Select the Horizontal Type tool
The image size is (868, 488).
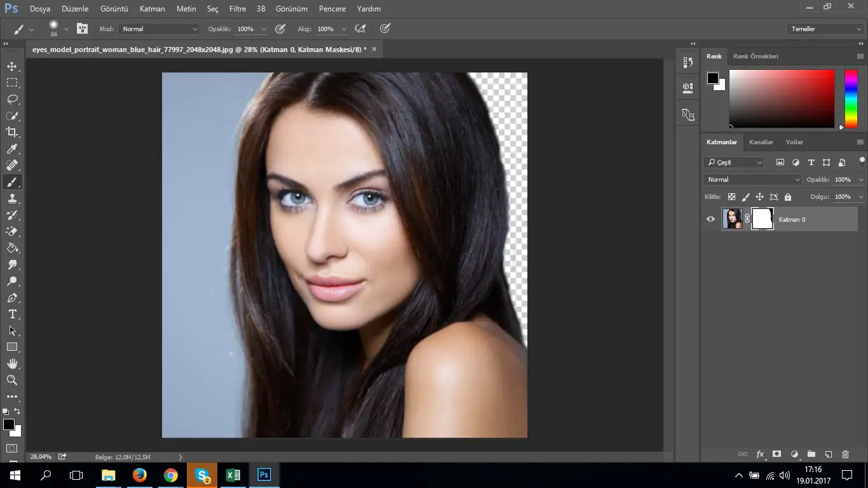tap(13, 314)
